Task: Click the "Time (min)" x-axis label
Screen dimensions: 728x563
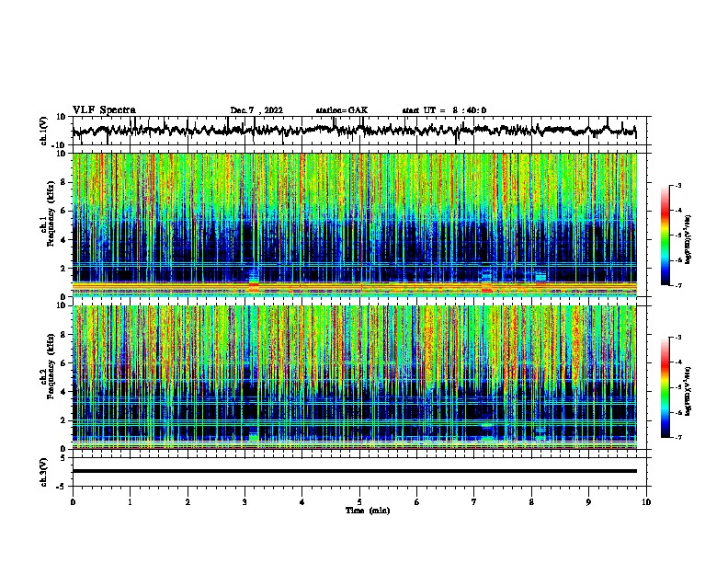Action: (x=368, y=511)
